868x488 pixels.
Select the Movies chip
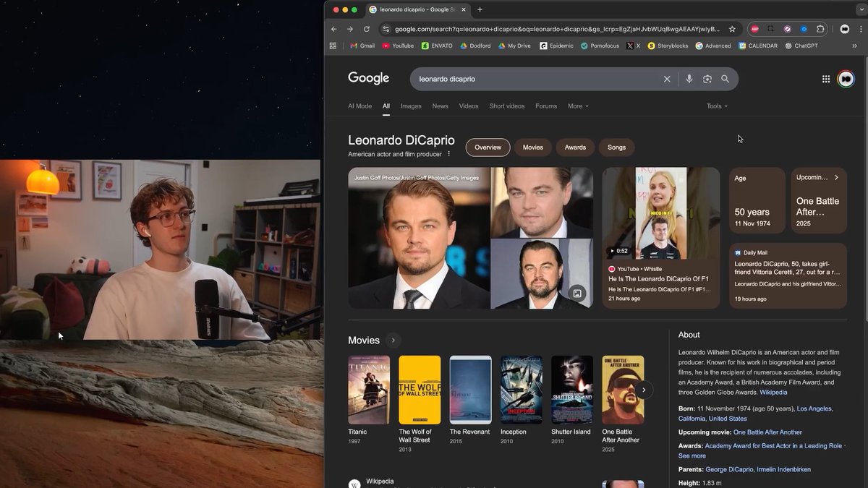click(533, 147)
